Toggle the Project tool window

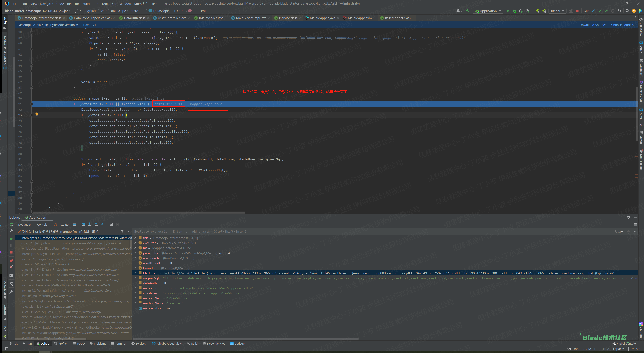[5, 23]
